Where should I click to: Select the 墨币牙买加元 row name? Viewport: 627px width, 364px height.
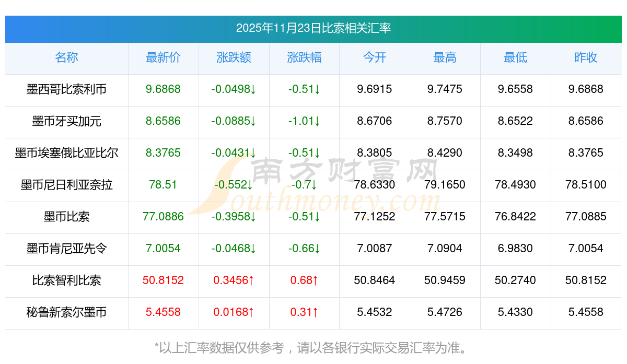click(66, 121)
